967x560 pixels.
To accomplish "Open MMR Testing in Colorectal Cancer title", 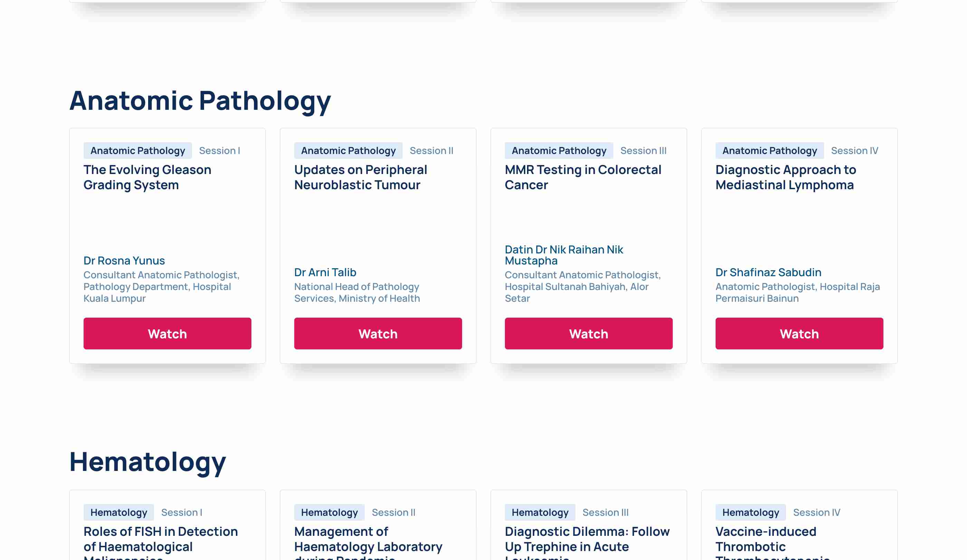I will coord(583,177).
